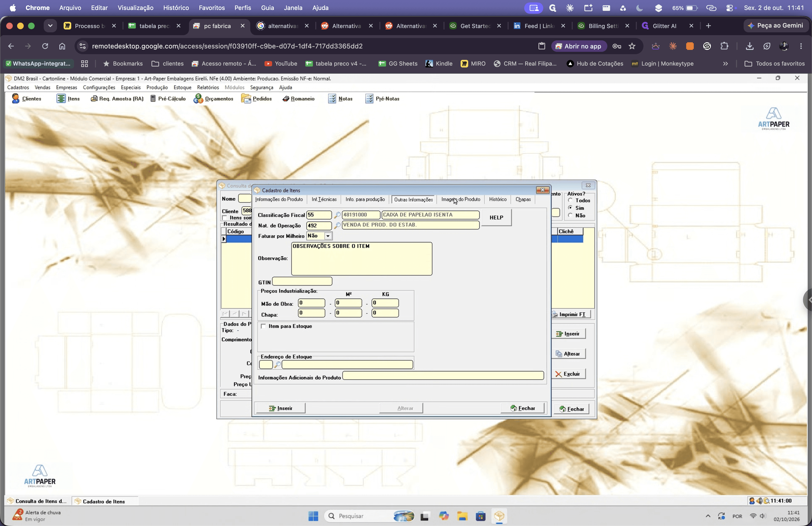Show hidden tray icons on remote taskbar
The image size is (812, 526).
coord(708,516)
